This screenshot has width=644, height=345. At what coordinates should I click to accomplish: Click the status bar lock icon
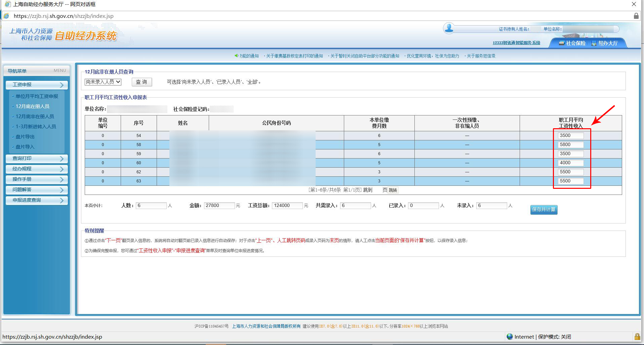tap(637, 337)
